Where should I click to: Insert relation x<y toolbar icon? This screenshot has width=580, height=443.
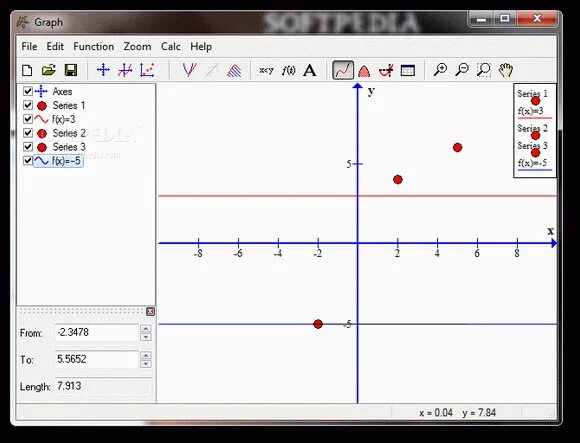[x=266, y=70]
